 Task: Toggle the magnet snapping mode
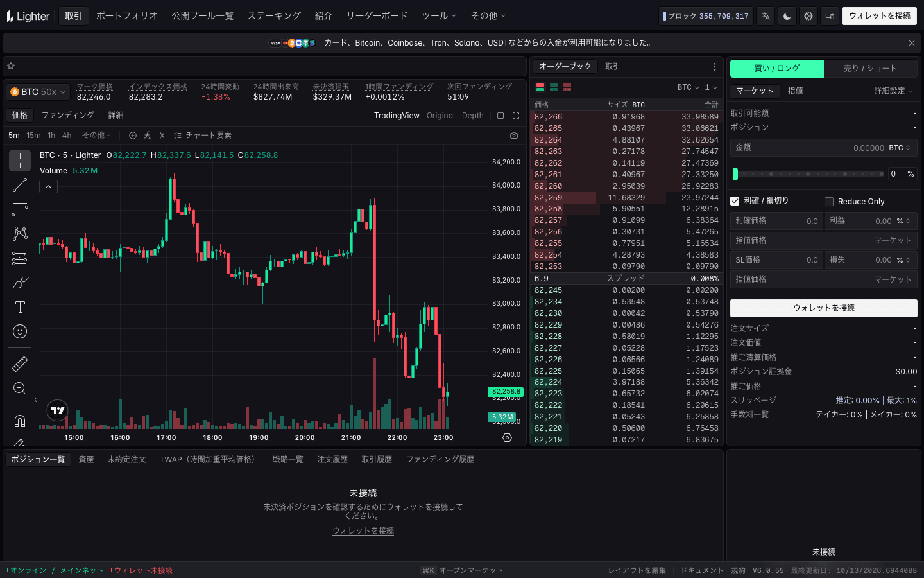click(x=20, y=421)
